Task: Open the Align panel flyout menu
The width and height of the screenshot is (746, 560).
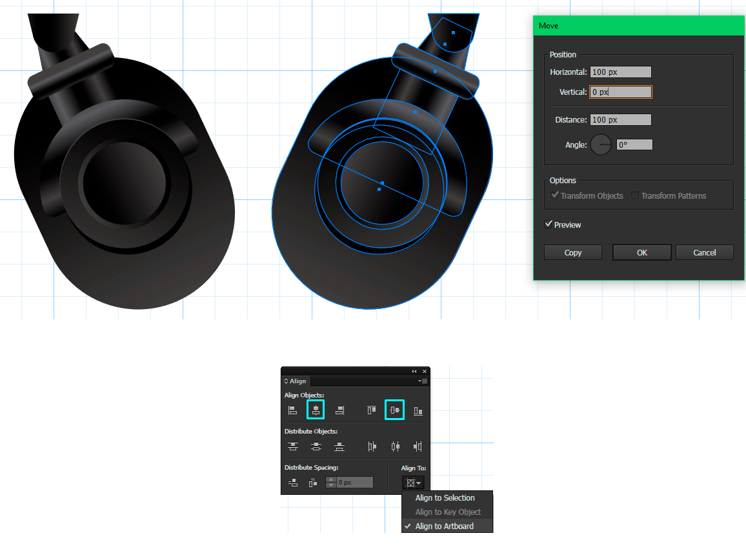Action: click(423, 381)
